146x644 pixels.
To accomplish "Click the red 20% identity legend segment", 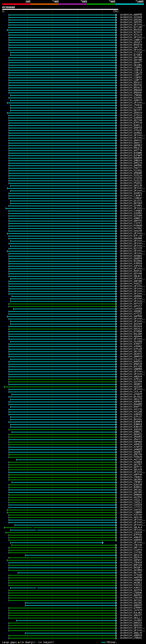I will (x=16, y=4).
